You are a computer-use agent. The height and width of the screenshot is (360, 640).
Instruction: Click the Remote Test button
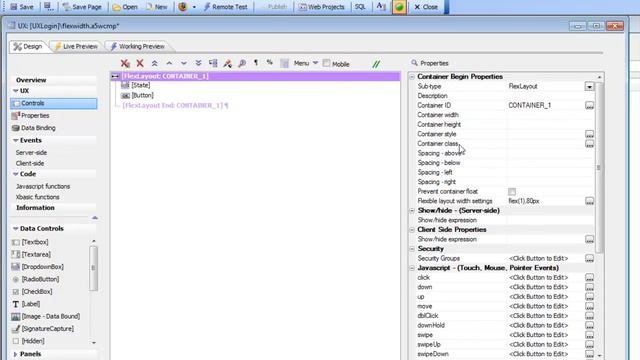225,7
